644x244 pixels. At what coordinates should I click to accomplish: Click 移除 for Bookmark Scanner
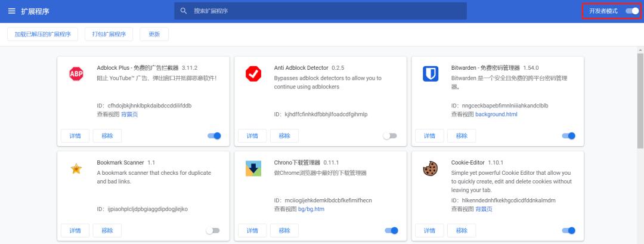tap(107, 231)
